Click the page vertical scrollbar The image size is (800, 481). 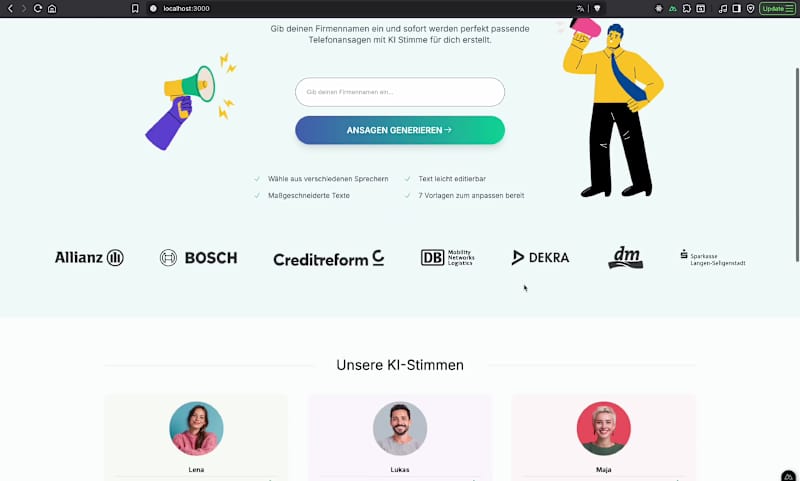[x=797, y=163]
